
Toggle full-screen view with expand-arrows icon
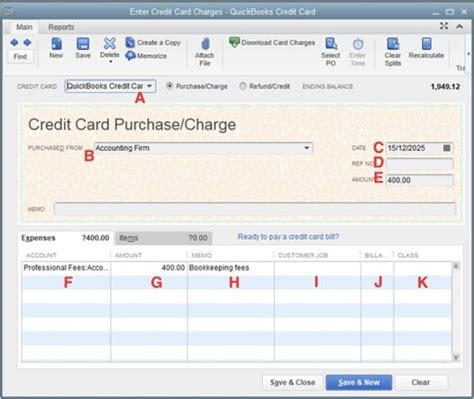444,26
